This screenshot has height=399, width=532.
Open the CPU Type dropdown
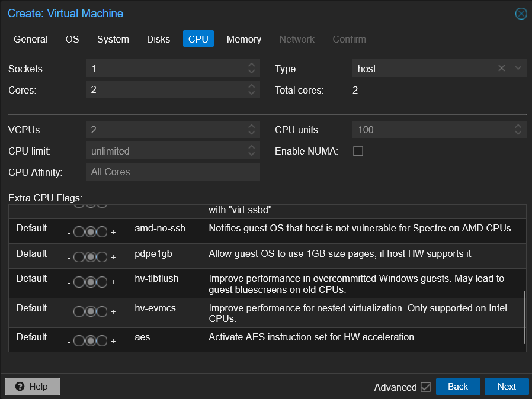point(518,69)
